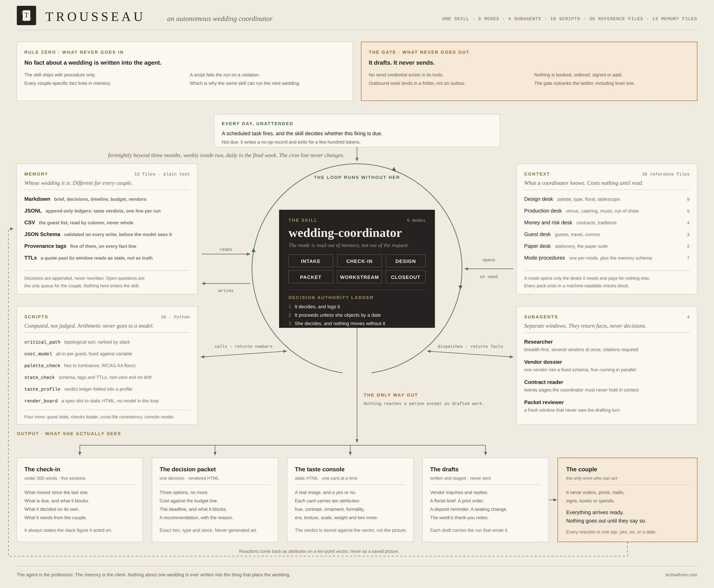Click the Packet reviewer subagent heading
The image size is (714, 588).
[544, 402]
